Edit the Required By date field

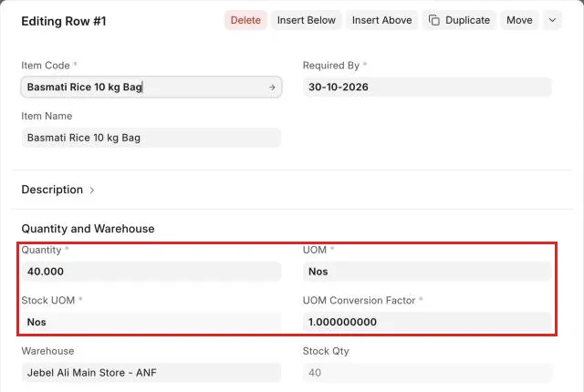(x=427, y=87)
